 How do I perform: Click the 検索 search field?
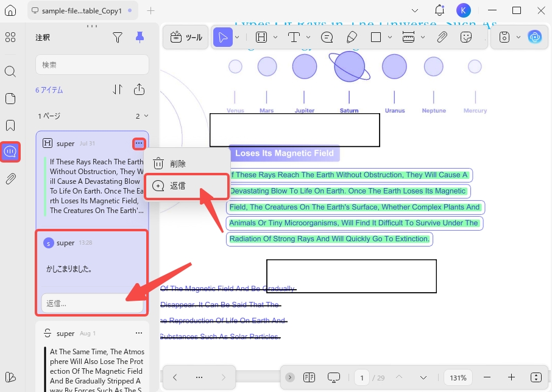[x=92, y=65]
